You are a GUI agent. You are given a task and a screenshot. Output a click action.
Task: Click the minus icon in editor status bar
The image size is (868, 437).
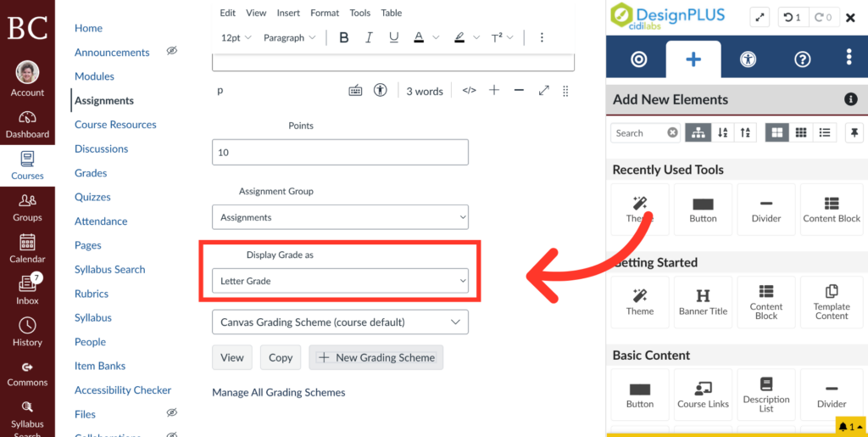coord(519,90)
